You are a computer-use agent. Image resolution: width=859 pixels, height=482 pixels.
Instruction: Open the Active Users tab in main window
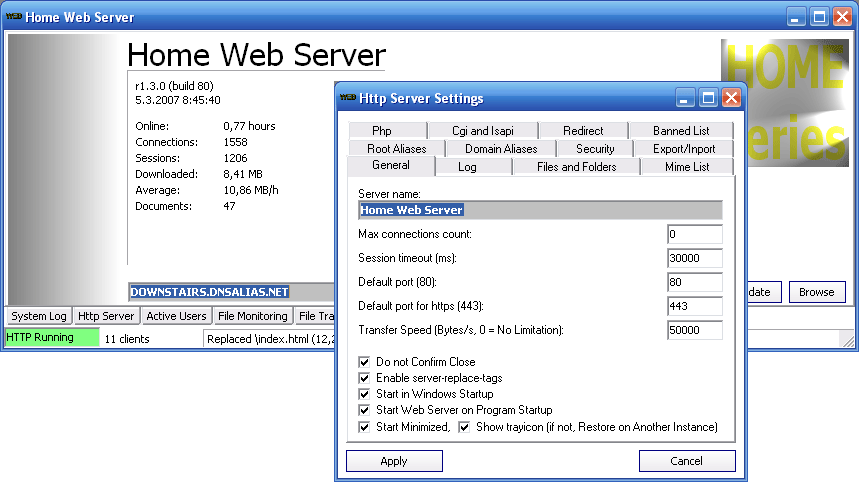(176, 317)
